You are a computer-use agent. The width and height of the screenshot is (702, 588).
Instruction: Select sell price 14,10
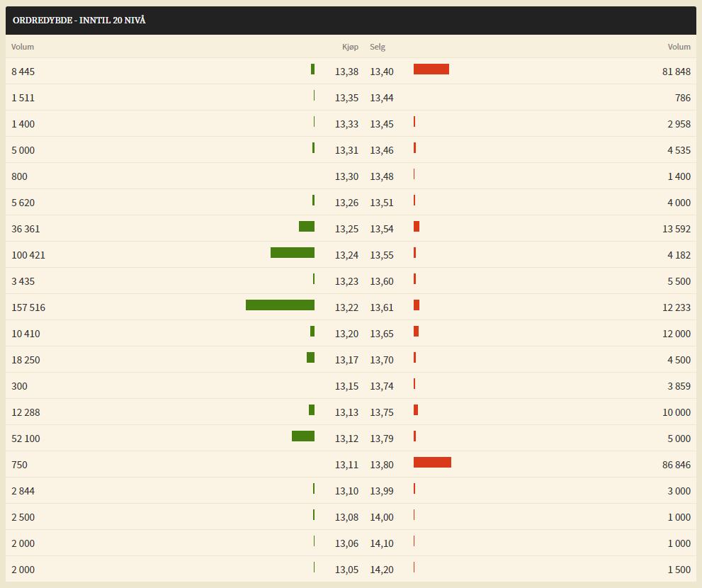pos(381,543)
